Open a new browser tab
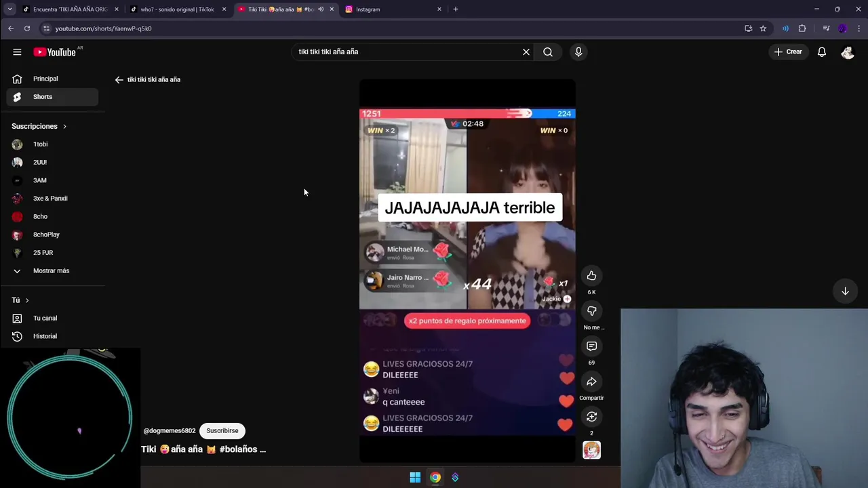868x488 pixels. pyautogui.click(x=456, y=9)
